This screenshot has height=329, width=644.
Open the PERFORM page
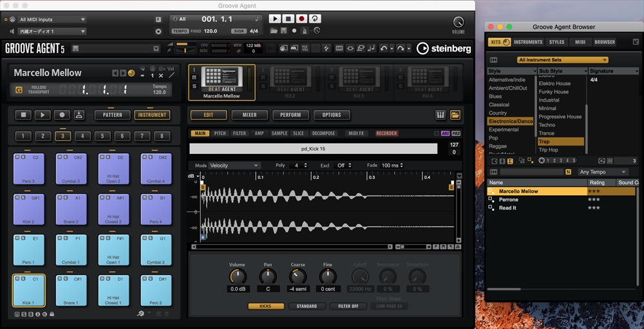pyautogui.click(x=290, y=115)
